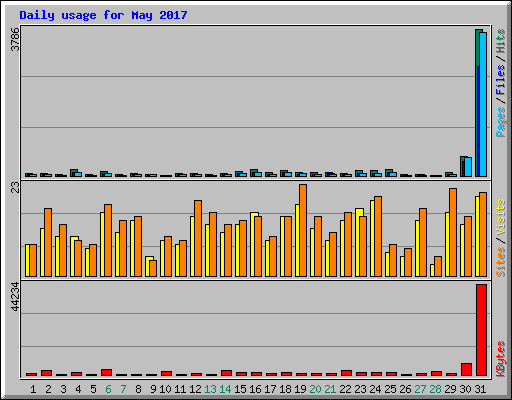Click the tallest orange bar at day 19
Screen dimensions: 512x400
click(x=303, y=230)
